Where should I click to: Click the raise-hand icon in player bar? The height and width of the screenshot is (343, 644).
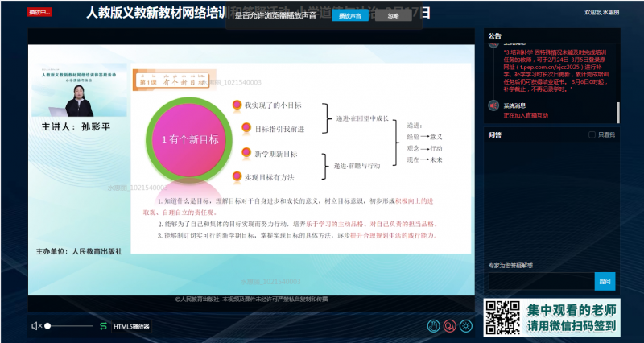pos(433,326)
